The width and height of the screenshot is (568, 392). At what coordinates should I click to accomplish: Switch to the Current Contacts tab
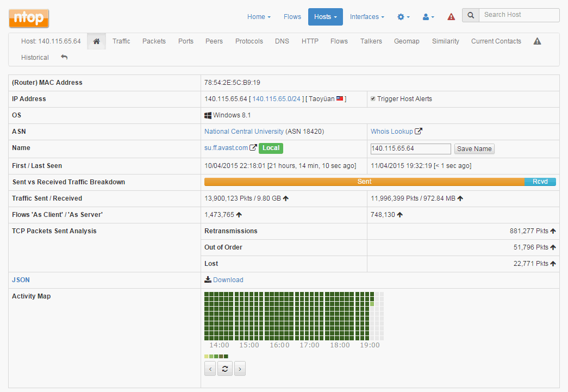496,41
